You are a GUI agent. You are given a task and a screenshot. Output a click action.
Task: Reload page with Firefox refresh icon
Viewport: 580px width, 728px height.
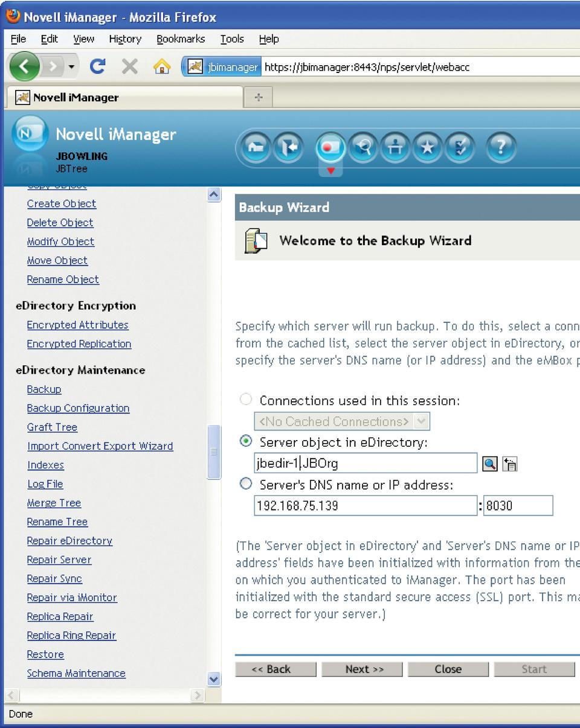98,66
